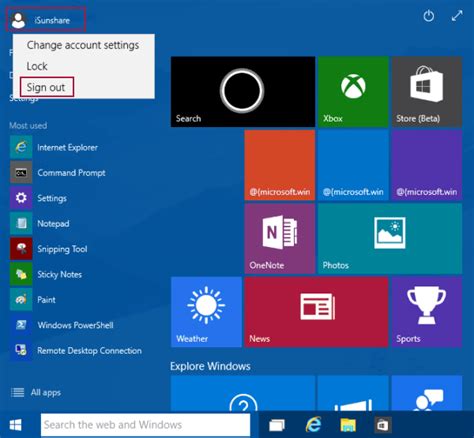The height and width of the screenshot is (438, 474).
Task: Launch the Xbox tile
Action: pos(353,92)
